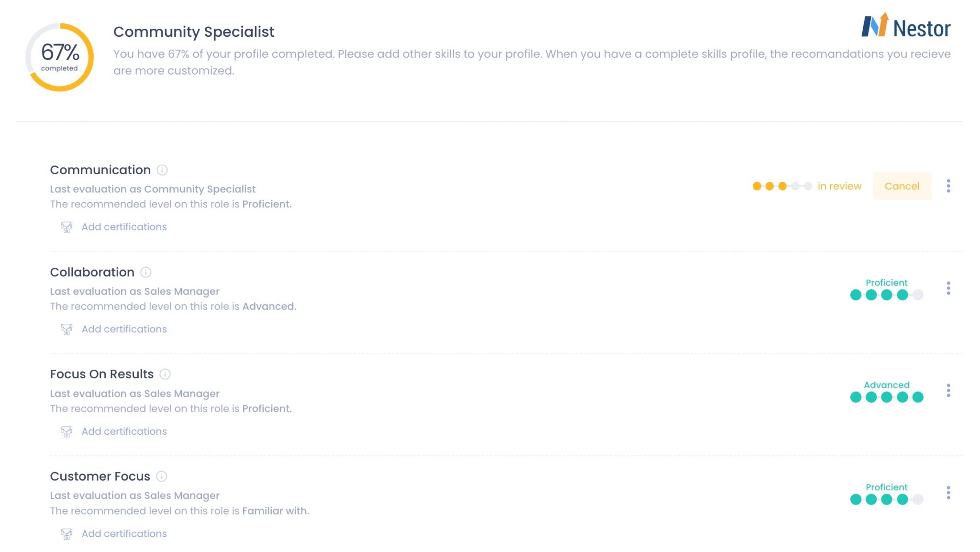
Task: Click the certificate icon under Customer Focus
Action: 67,534
